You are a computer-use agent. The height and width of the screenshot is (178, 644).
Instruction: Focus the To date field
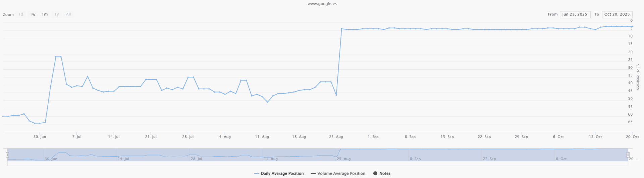point(617,14)
